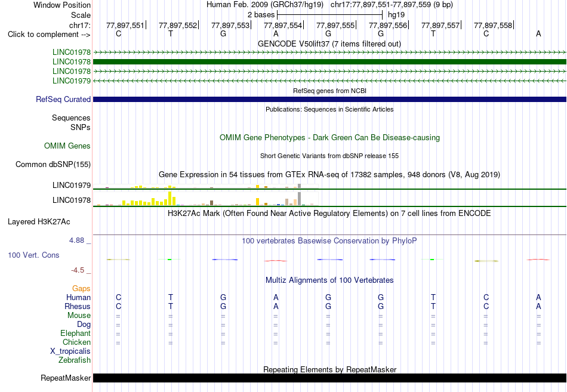The image size is (567, 392).
Task: Click base A at the end of the sequence row
Action: coord(538,34)
